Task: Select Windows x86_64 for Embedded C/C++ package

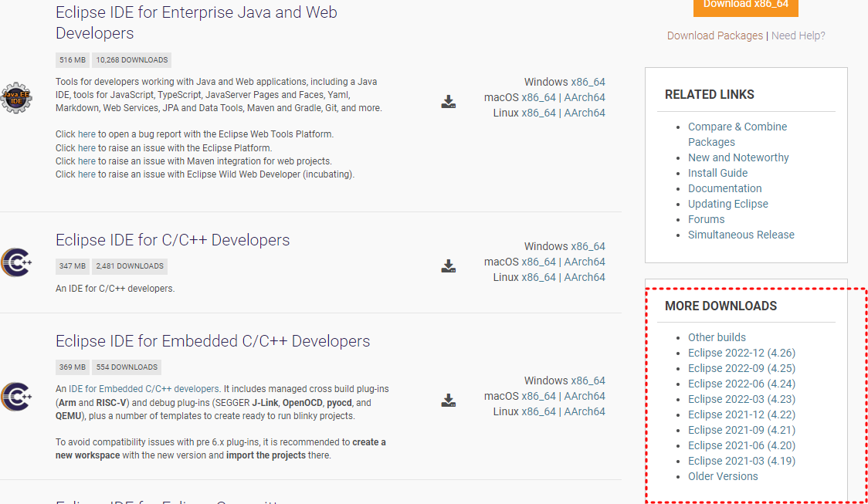Action: (x=588, y=381)
